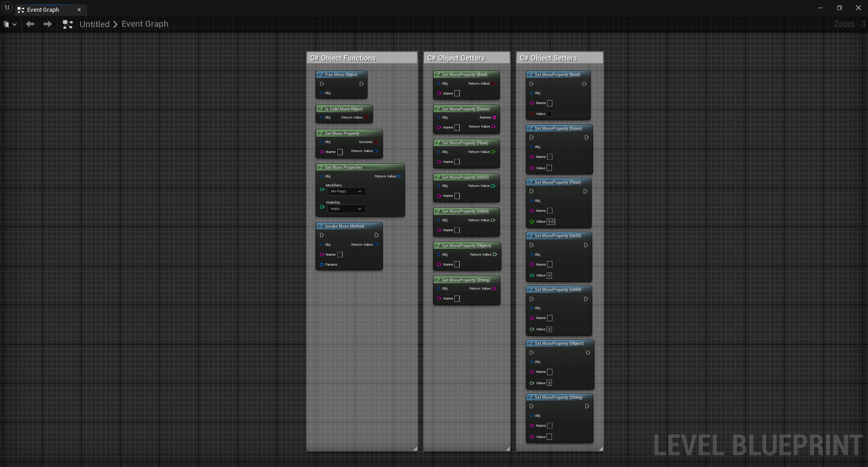The width and height of the screenshot is (868, 467).
Task: Click Obj pin on Set MonoProperty (Int64)
Action: (532, 308)
